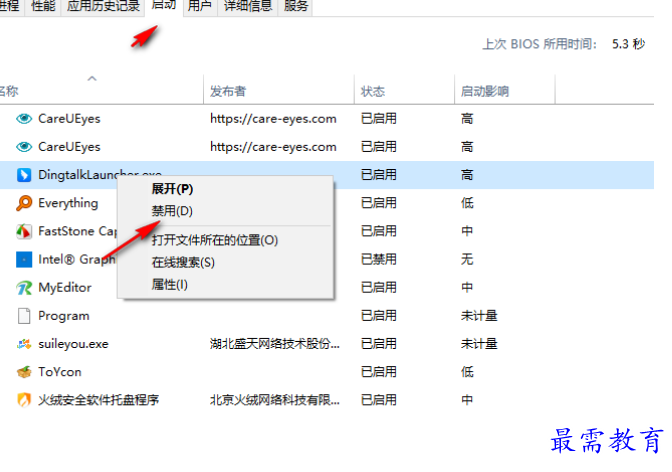Click 未计量 impact in the Program row
This screenshot has height=472, width=672.
(x=479, y=316)
